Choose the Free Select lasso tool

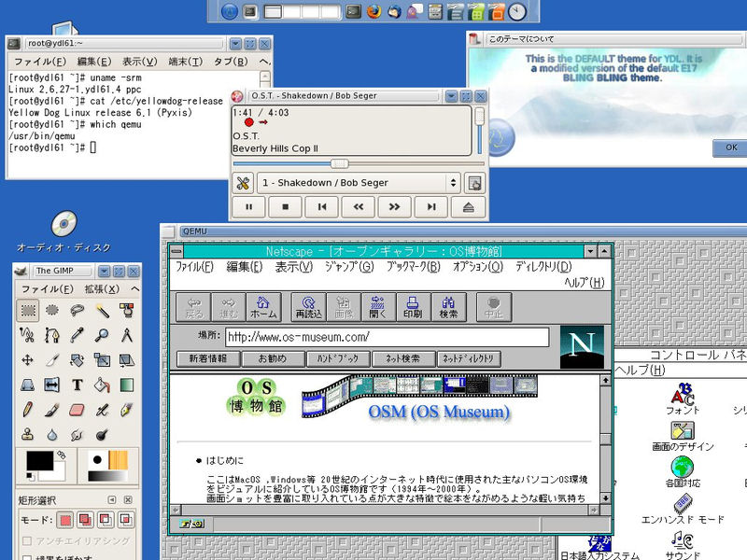tap(78, 311)
